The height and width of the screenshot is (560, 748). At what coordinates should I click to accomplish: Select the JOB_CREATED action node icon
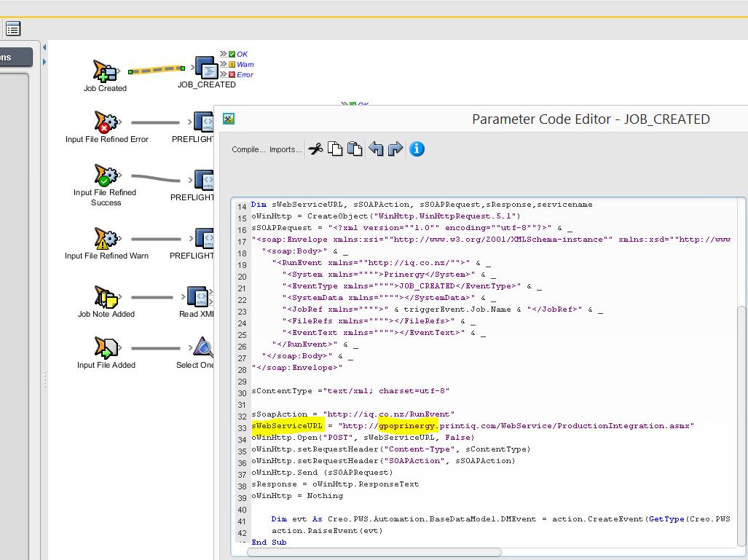(207, 69)
